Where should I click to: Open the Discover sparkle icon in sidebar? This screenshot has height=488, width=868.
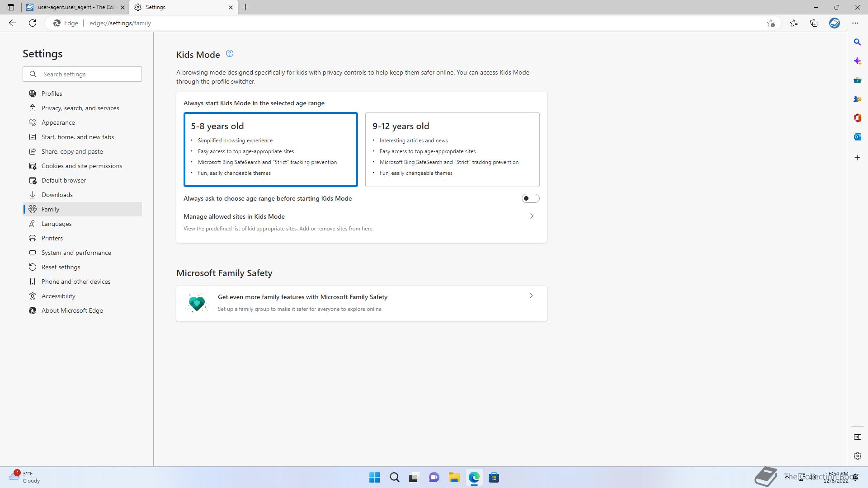(857, 61)
